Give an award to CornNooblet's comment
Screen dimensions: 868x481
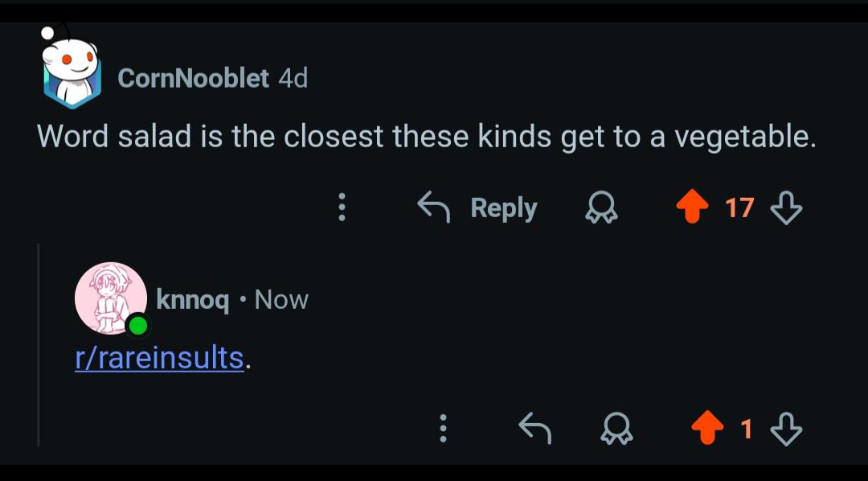(601, 207)
